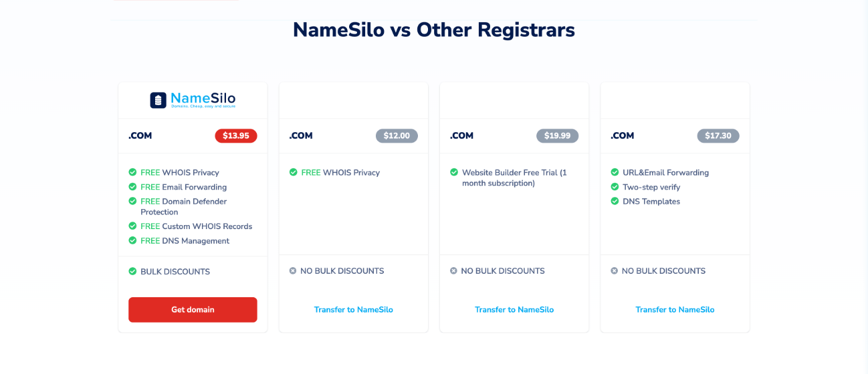This screenshot has width=868, height=374.
Task: Click the check icon beside Website Builder Free Trial
Action: (x=454, y=172)
